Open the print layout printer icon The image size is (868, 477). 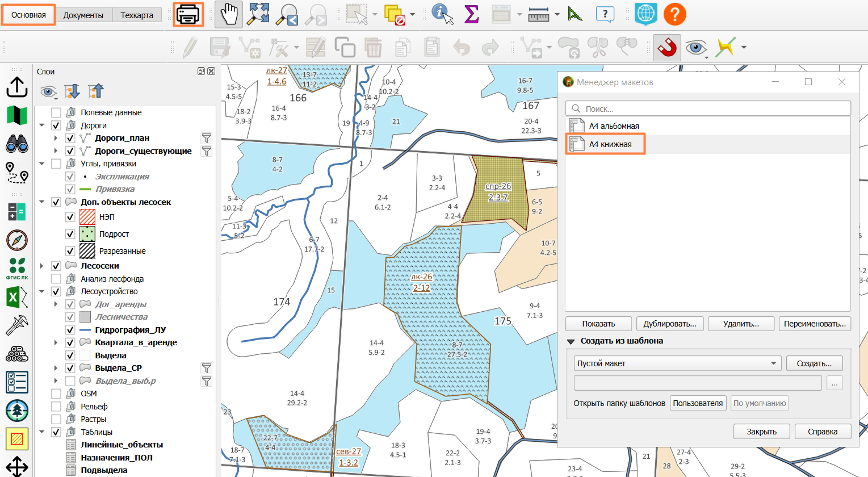188,15
